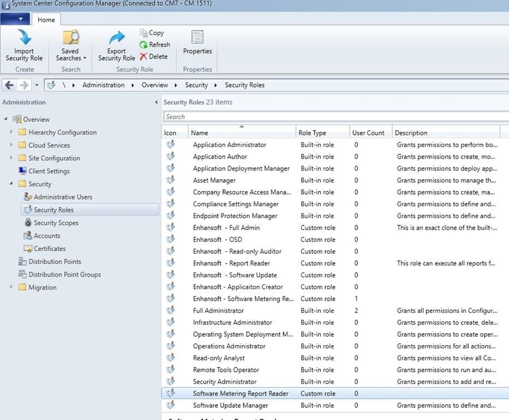Collapse the Security tree node
The width and height of the screenshot is (509, 420).
(11, 184)
